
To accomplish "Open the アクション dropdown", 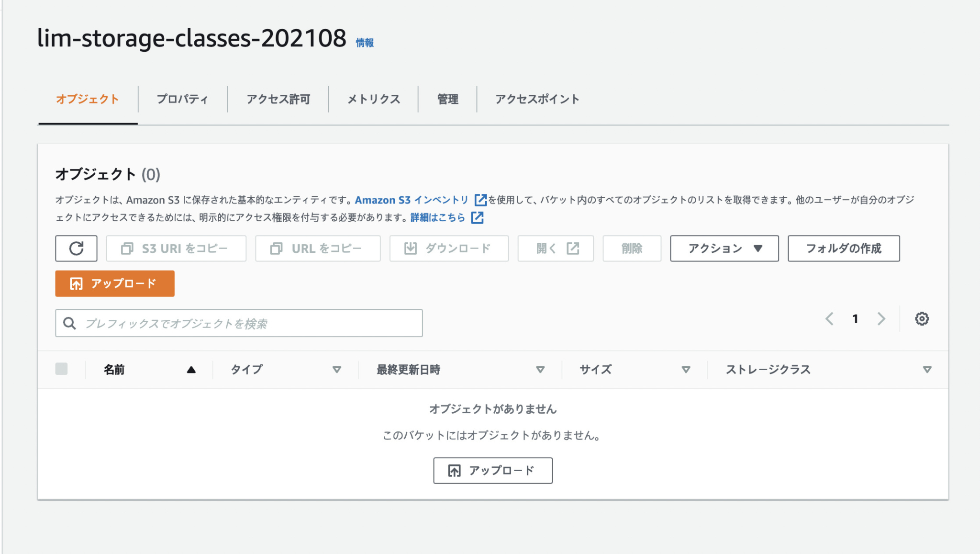I will pyautogui.click(x=724, y=248).
